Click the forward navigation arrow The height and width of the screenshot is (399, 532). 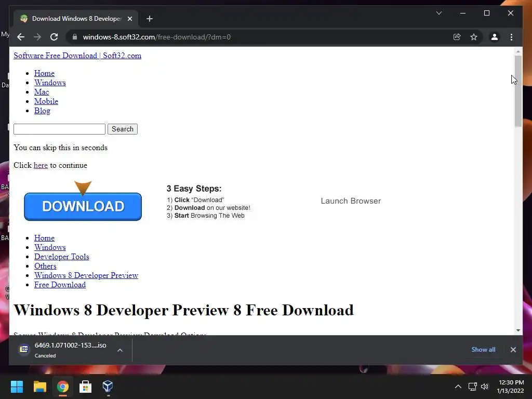[37, 37]
